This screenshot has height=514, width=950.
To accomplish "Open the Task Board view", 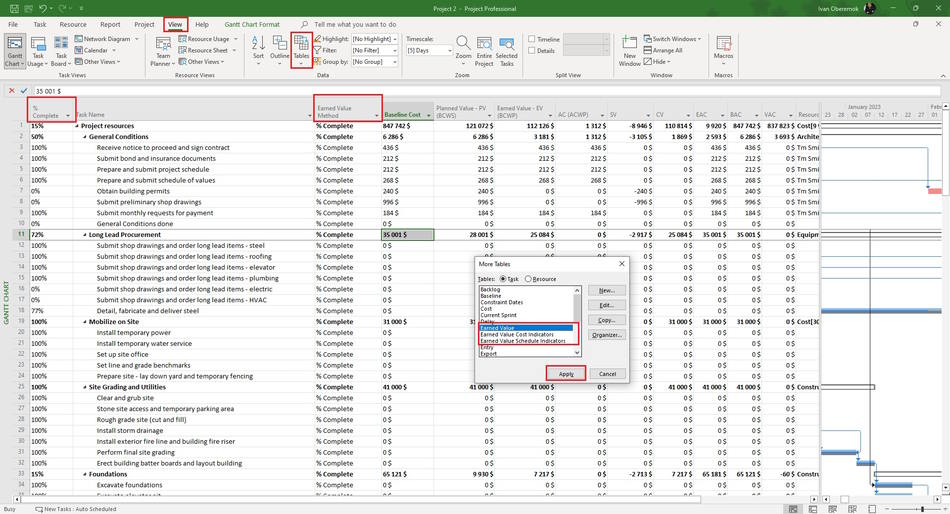I will coord(59,51).
